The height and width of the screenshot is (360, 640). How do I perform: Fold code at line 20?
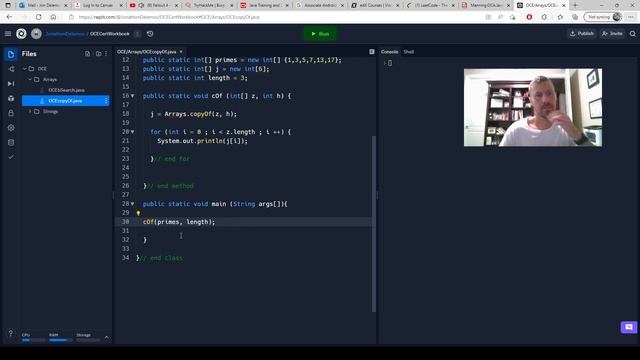(x=132, y=132)
